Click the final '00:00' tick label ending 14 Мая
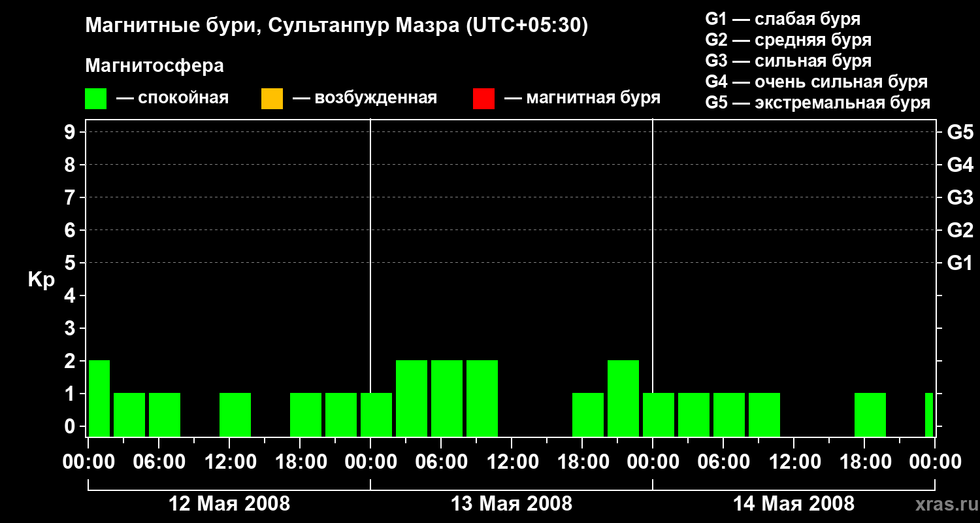 tap(935, 462)
